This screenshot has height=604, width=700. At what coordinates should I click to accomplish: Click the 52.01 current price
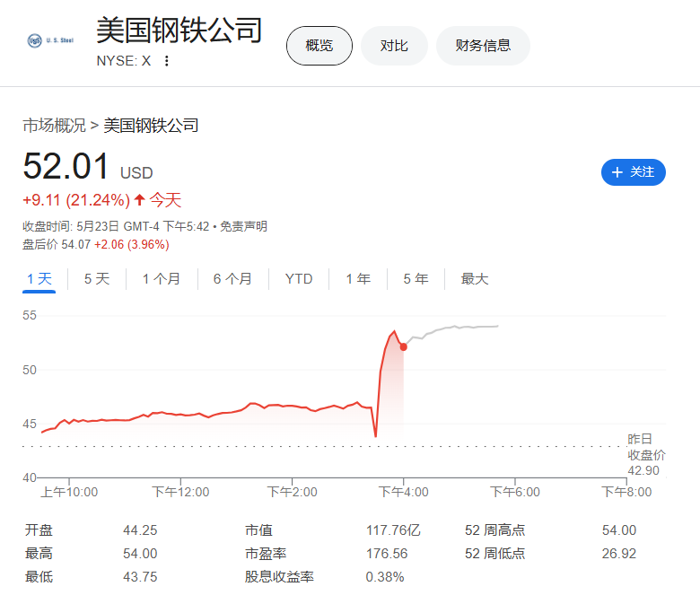tap(66, 166)
